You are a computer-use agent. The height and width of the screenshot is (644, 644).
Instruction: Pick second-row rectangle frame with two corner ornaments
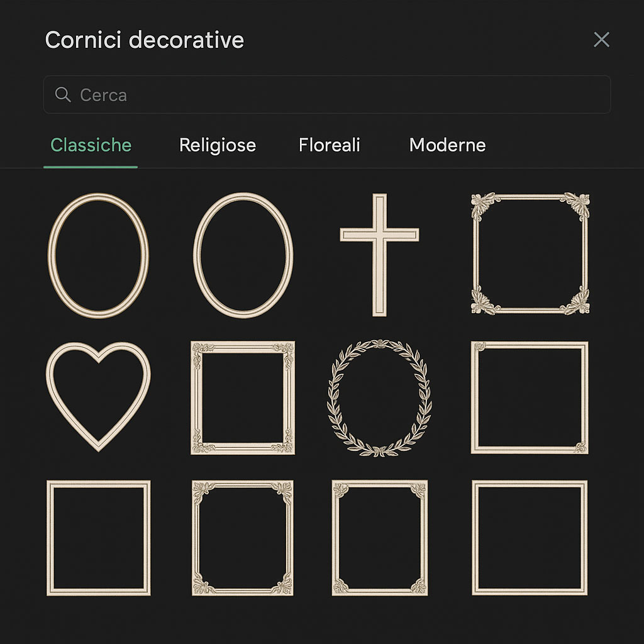point(530,397)
